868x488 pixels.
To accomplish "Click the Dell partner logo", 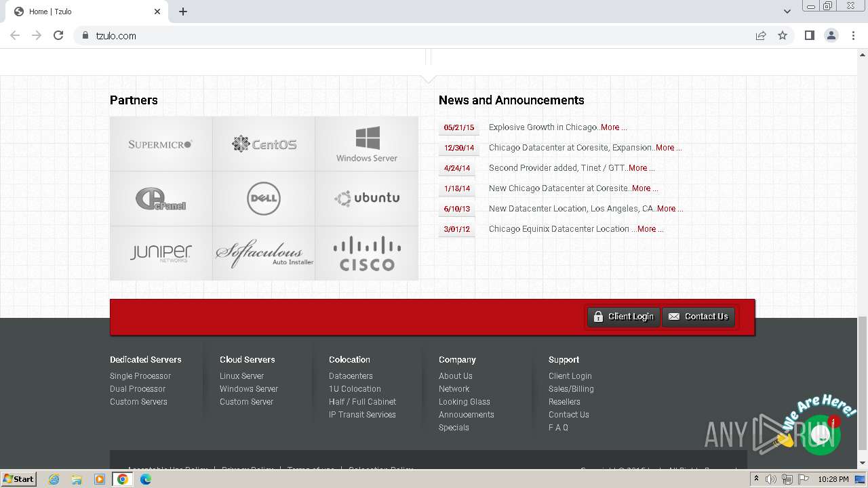I will pyautogui.click(x=264, y=199).
